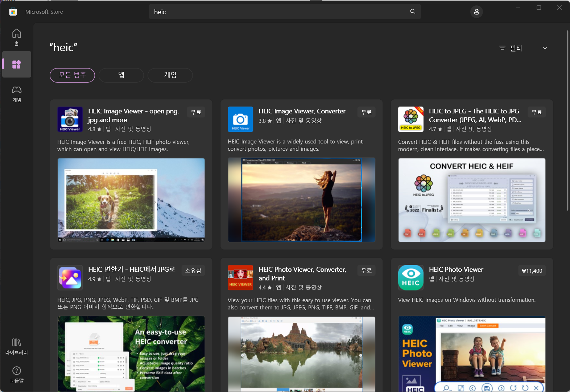Open 'HEIC Photo Viewer' paid app title
Screen dimensions: 570x392
pyautogui.click(x=456, y=270)
